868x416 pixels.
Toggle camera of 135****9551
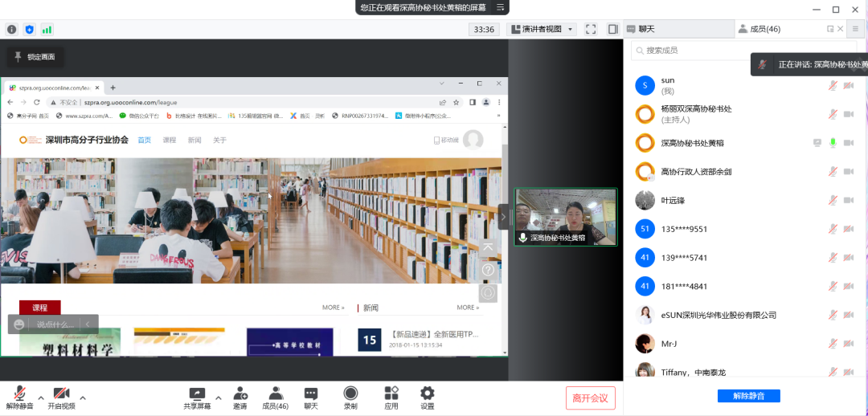(x=849, y=229)
